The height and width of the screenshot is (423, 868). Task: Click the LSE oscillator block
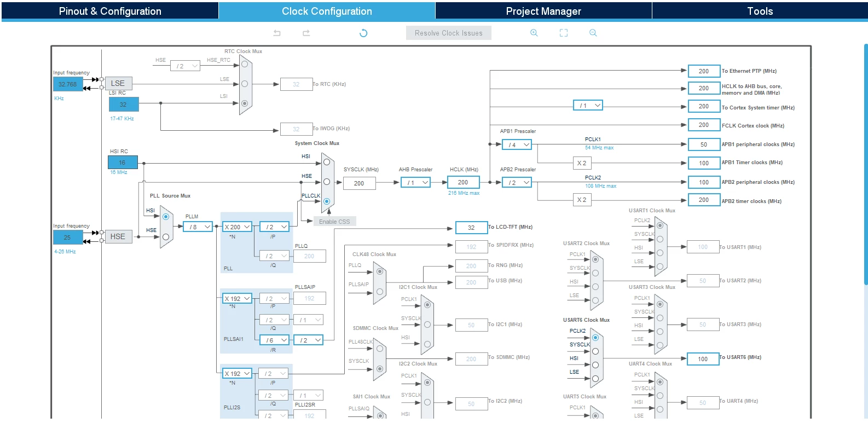(118, 83)
